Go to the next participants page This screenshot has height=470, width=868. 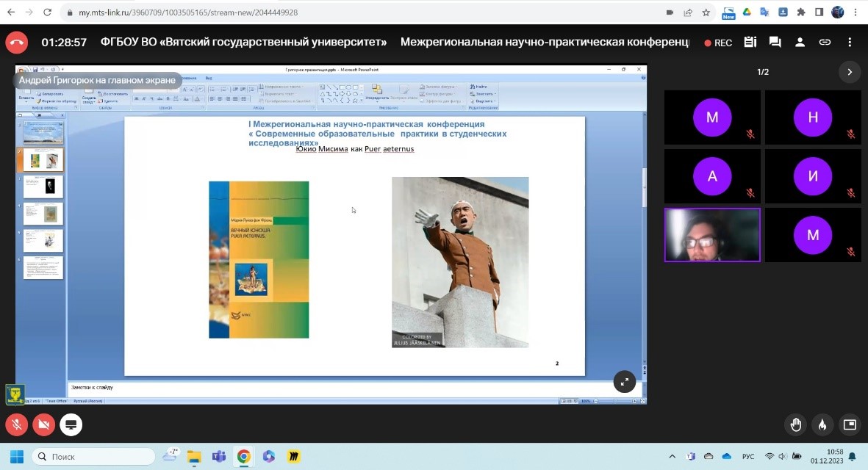coord(849,72)
